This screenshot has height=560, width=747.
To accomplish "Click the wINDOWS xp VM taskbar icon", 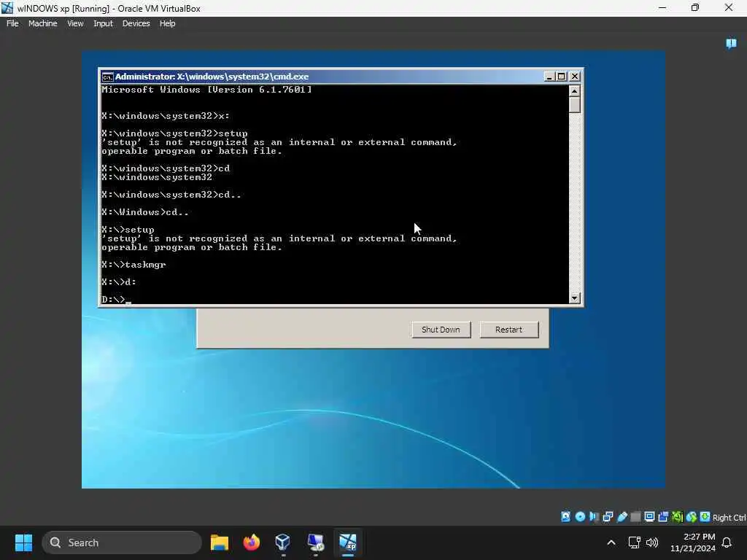I will point(348,542).
